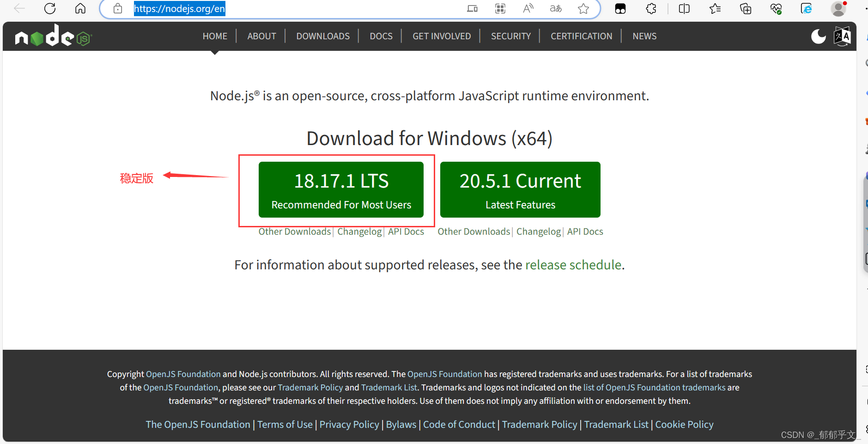Toggle the bookmark star for this page
The image size is (868, 444).
point(583,8)
